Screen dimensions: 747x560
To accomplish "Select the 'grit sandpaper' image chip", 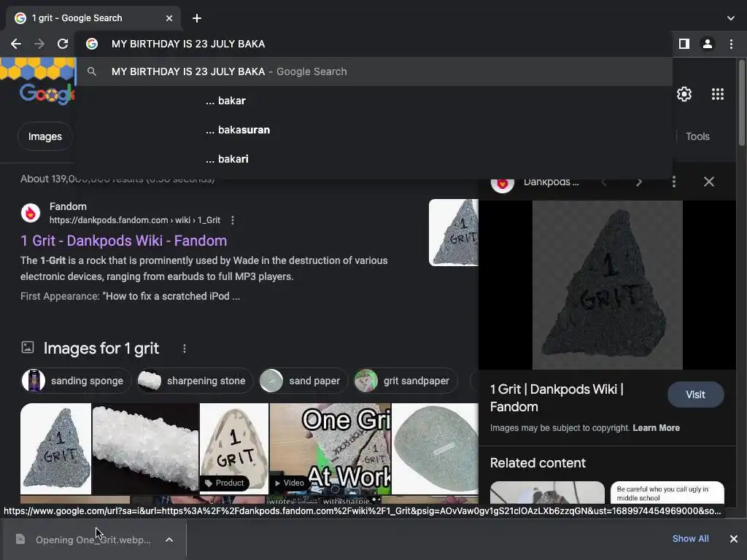I will (406, 381).
